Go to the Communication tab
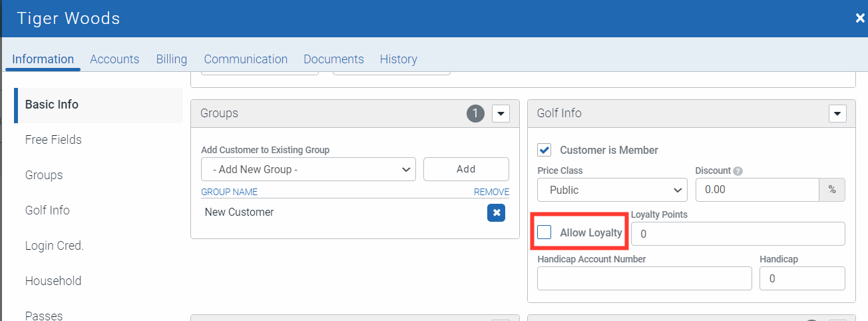 [246, 59]
